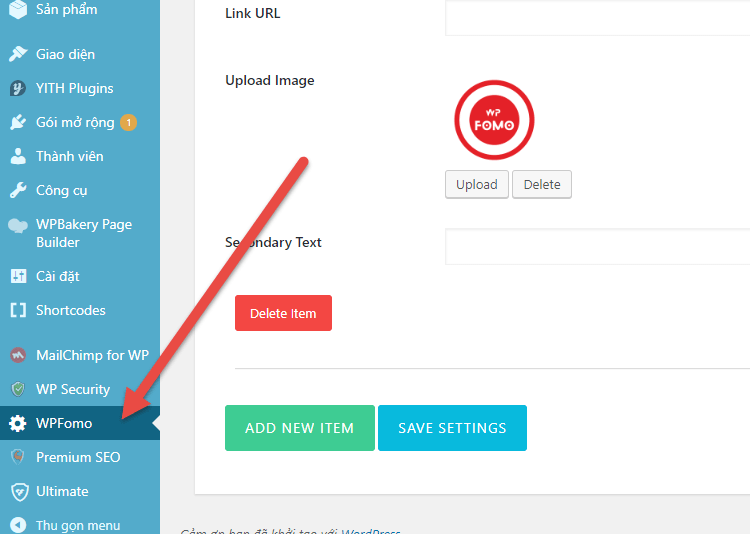Click the WPBakery cloud icon
This screenshot has height=534, width=750.
pos(18,225)
